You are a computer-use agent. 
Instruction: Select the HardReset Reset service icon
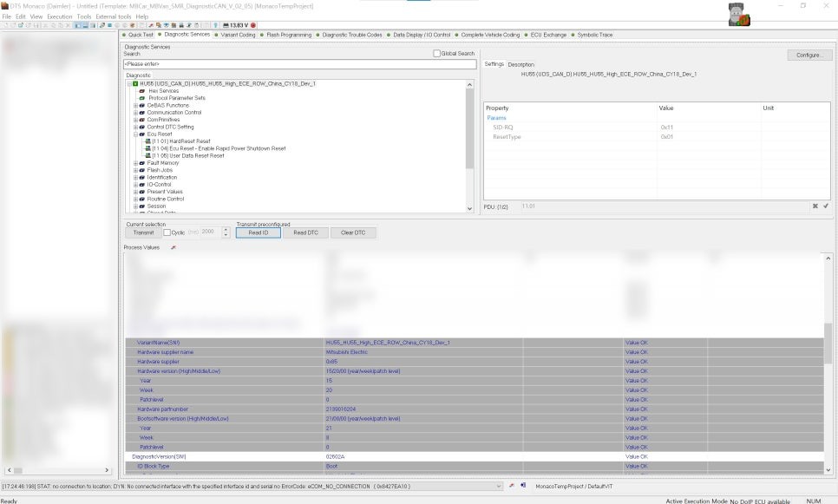147,141
